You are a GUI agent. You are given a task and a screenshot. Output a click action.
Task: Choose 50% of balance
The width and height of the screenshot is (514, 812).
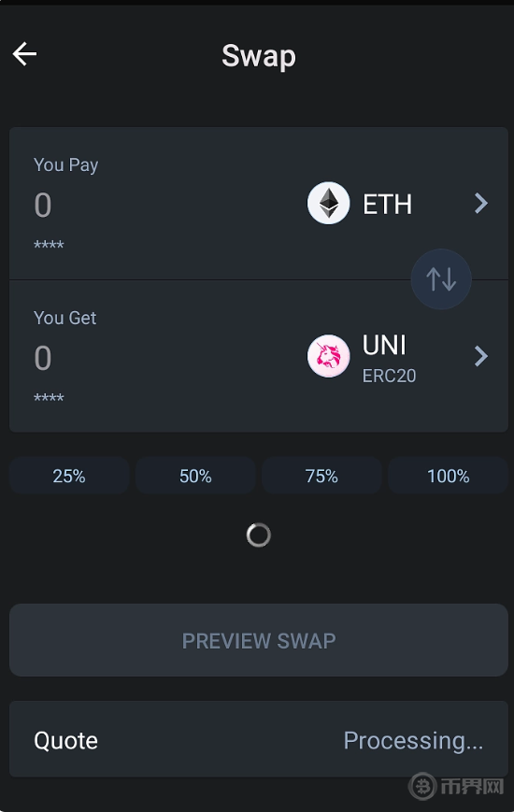point(195,476)
